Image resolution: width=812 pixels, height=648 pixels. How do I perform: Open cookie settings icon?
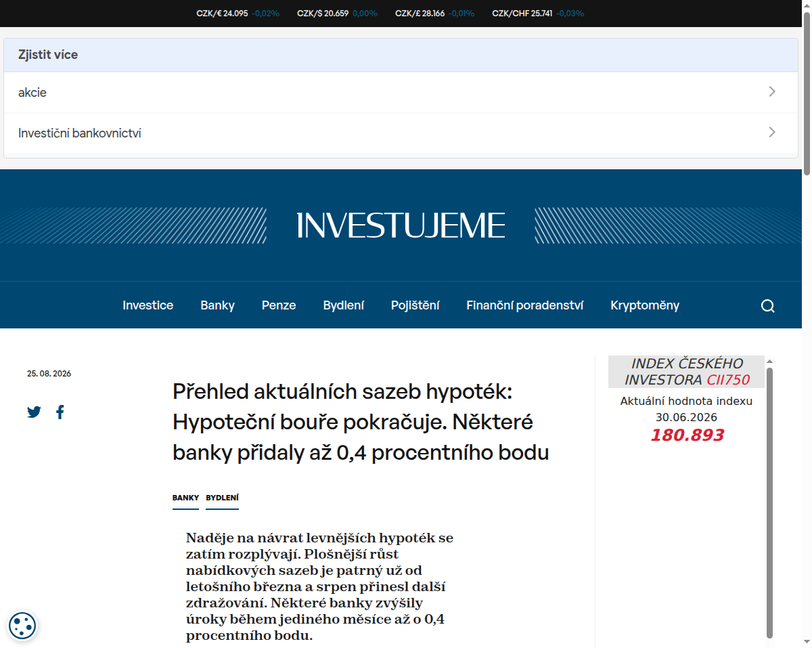(x=22, y=626)
